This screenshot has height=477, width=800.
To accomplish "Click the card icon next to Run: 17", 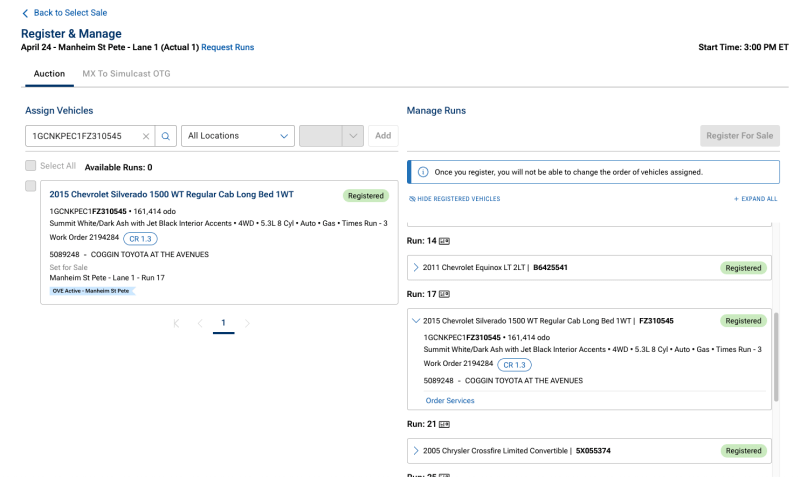I will pyautogui.click(x=444, y=294).
